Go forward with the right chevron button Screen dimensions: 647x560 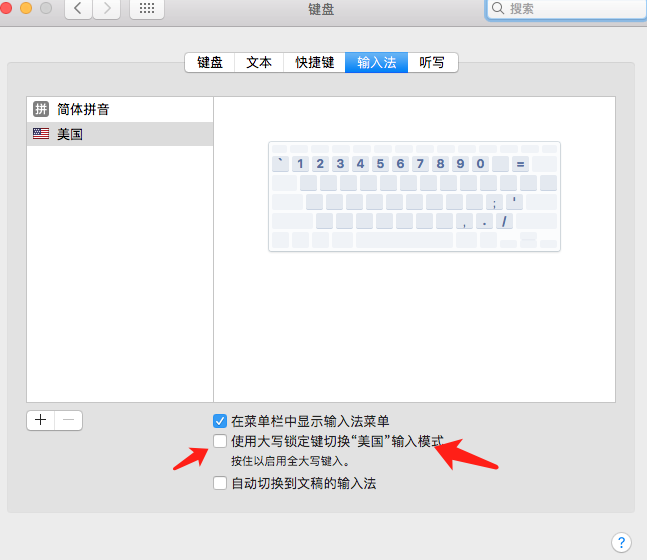(107, 8)
